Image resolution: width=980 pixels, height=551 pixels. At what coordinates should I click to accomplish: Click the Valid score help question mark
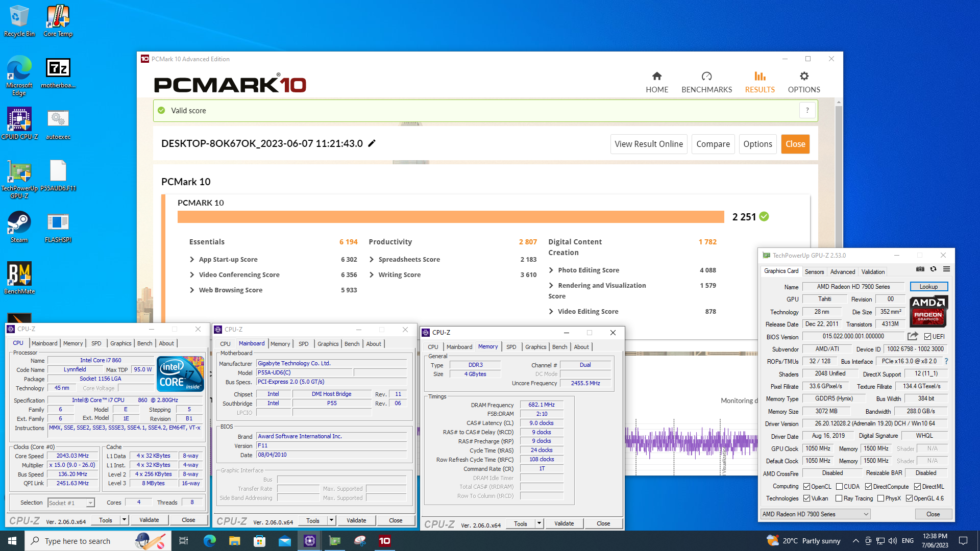(807, 110)
